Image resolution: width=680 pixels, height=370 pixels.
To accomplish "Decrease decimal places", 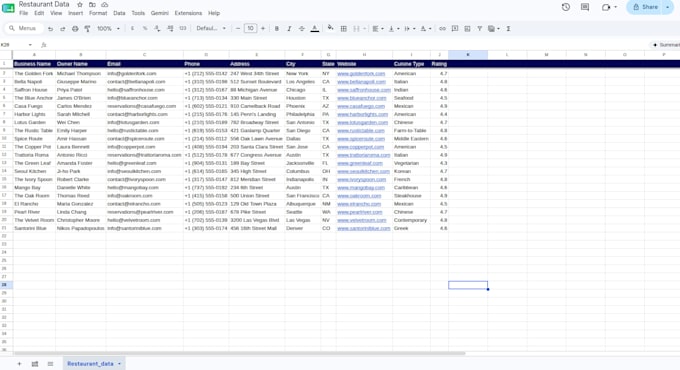I will pos(157,29).
